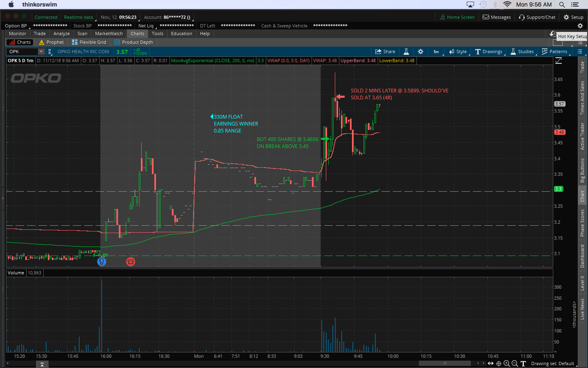Viewport: 588px width, 368px height.
Task: Expand the OPK symbol dropdown arrow
Action: pyautogui.click(x=41, y=52)
